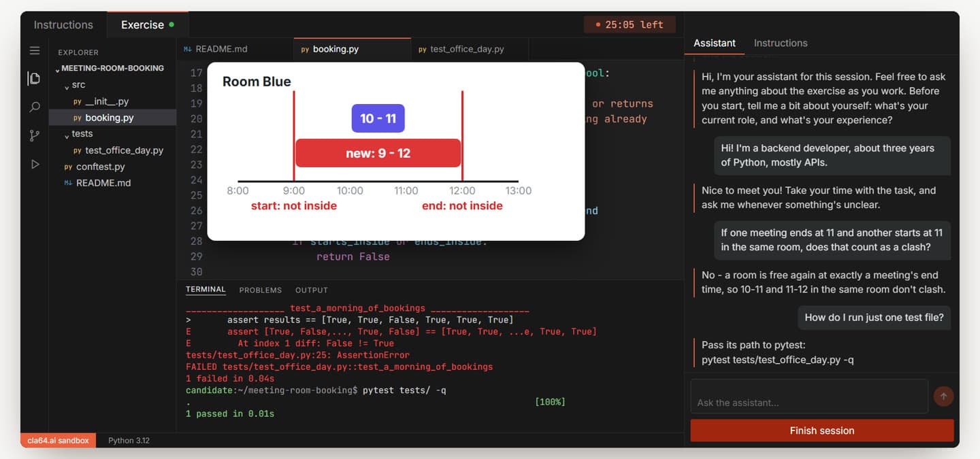
Task: Switch to the README.md editor tab
Action: pos(235,50)
